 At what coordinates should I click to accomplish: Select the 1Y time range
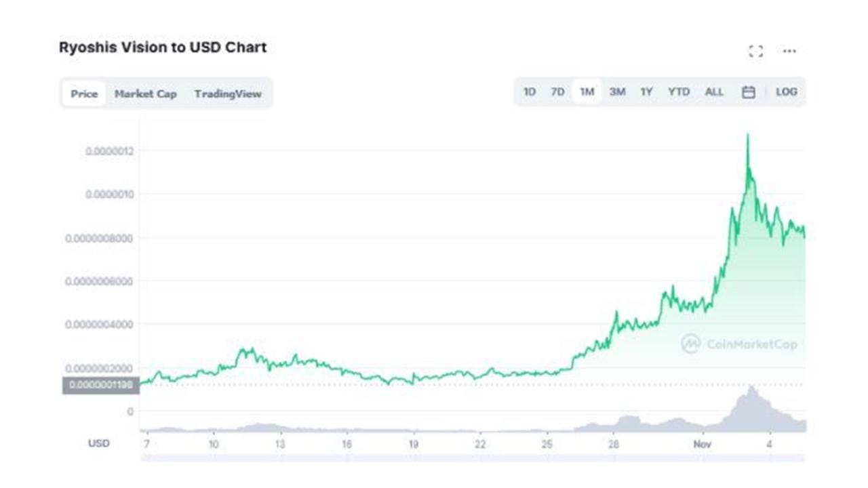(x=648, y=91)
